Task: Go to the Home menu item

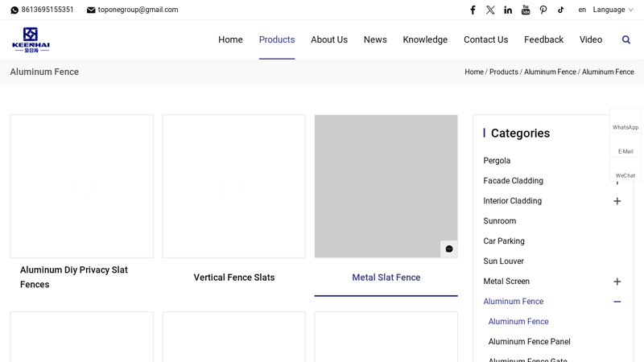Action: coord(230,39)
